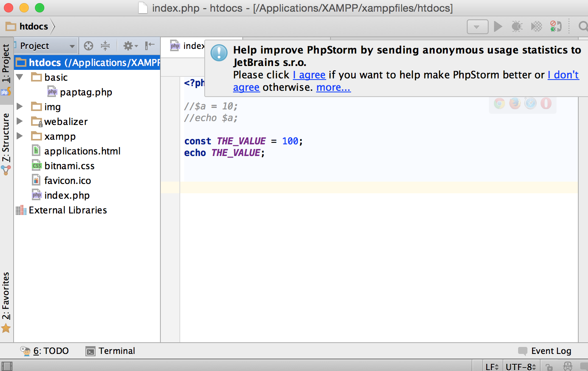Screen dimensions: 588x371
Task: Collapse all project tree items icon
Action: click(x=105, y=46)
